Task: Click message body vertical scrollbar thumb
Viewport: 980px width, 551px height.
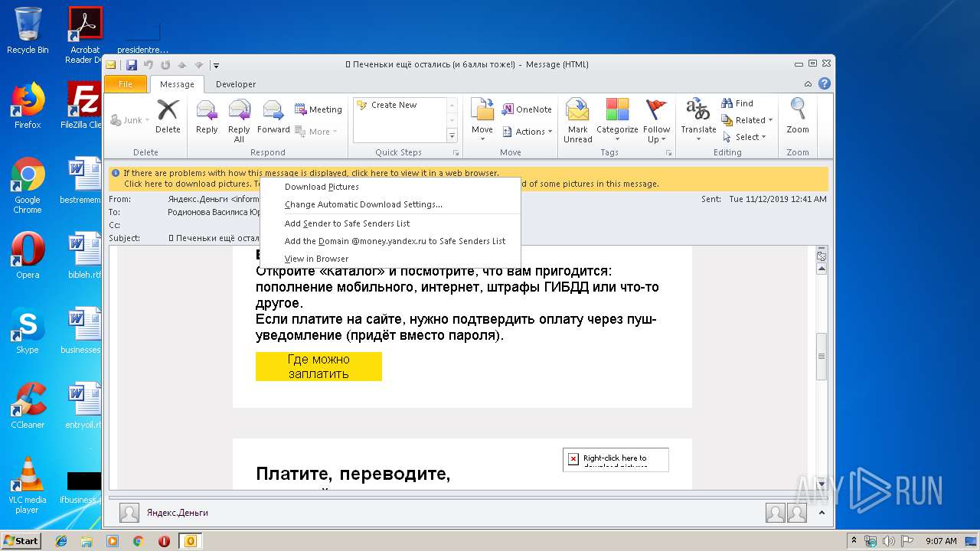Action: pos(822,357)
